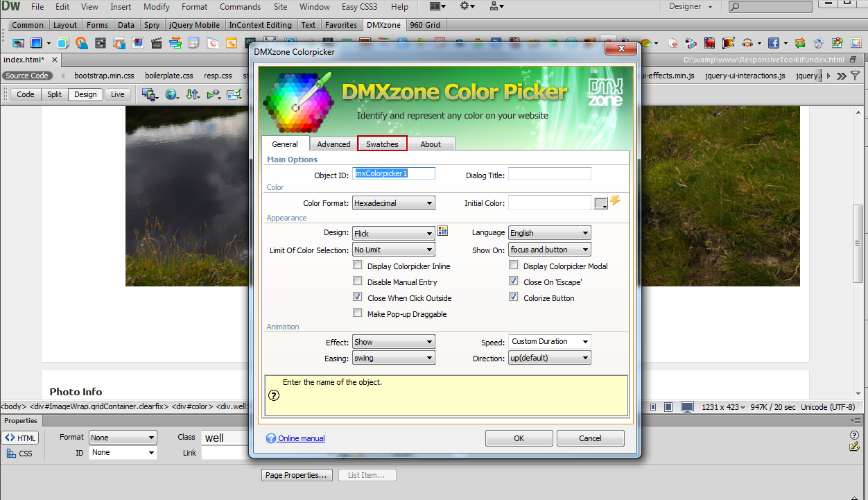Click the Dialog Title input field
Viewport: 868px width, 500px height.
[550, 173]
